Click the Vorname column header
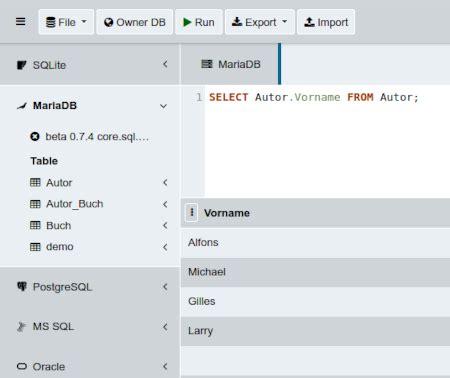Screen dimensions: 450x378 pyautogui.click(x=227, y=213)
